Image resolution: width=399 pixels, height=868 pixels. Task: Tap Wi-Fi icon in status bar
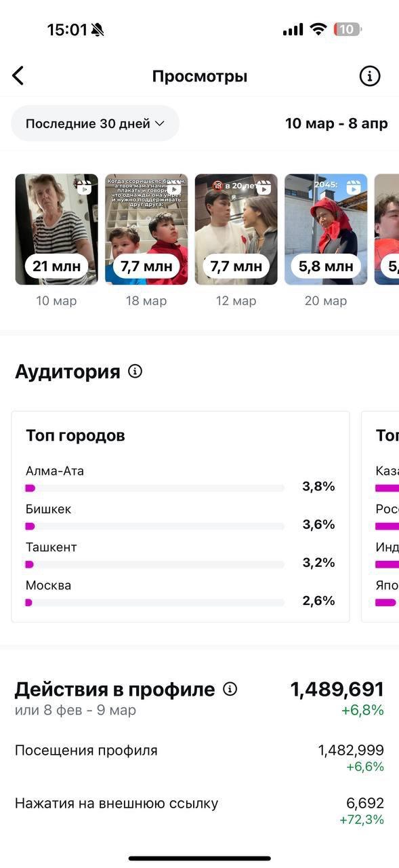tap(318, 29)
